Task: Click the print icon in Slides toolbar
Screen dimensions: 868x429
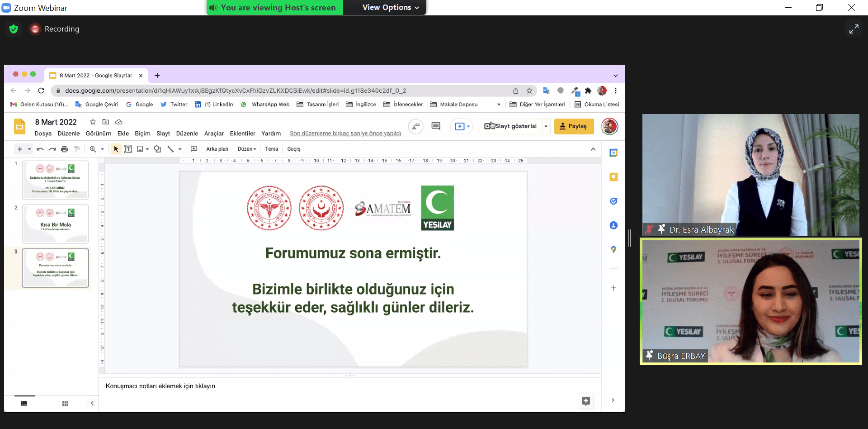Action: point(64,149)
